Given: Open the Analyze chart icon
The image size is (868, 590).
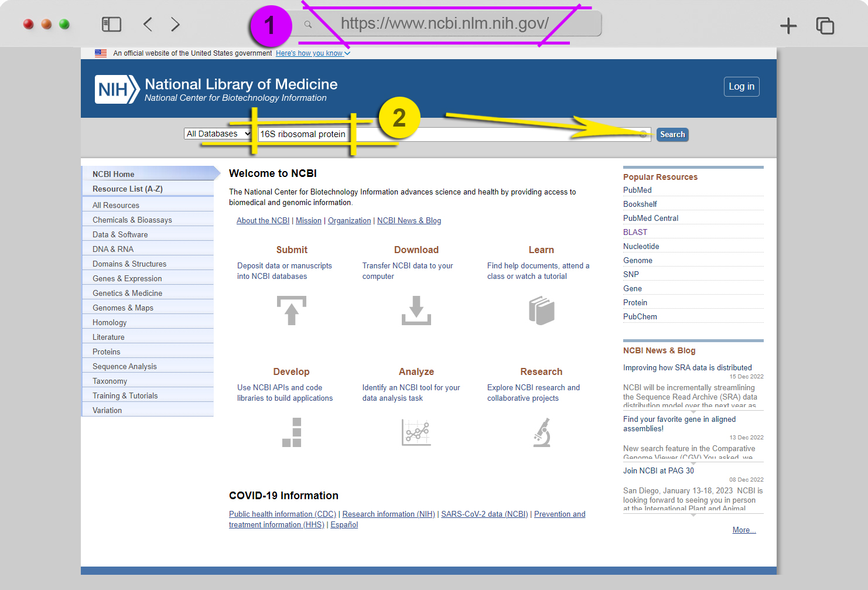Looking at the screenshot, I should [x=416, y=432].
